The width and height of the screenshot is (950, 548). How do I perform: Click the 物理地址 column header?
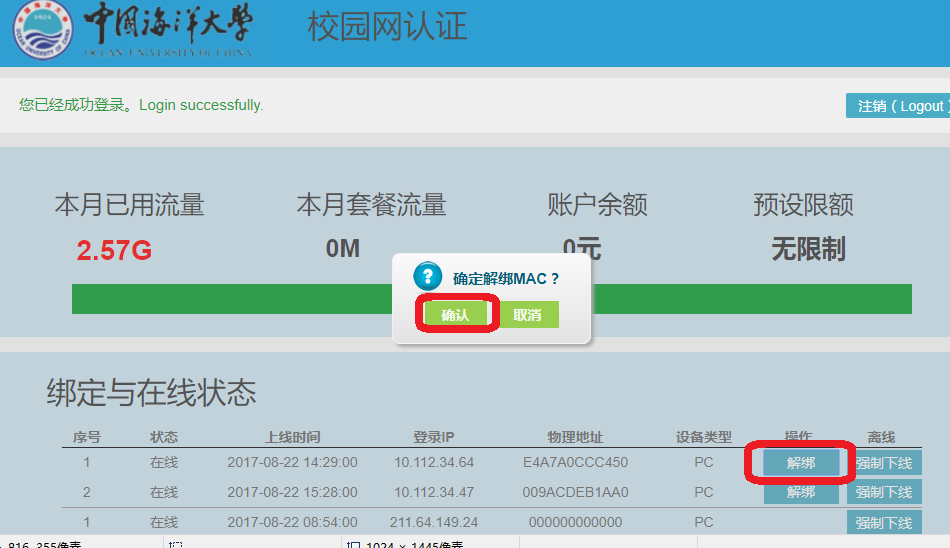(575, 437)
